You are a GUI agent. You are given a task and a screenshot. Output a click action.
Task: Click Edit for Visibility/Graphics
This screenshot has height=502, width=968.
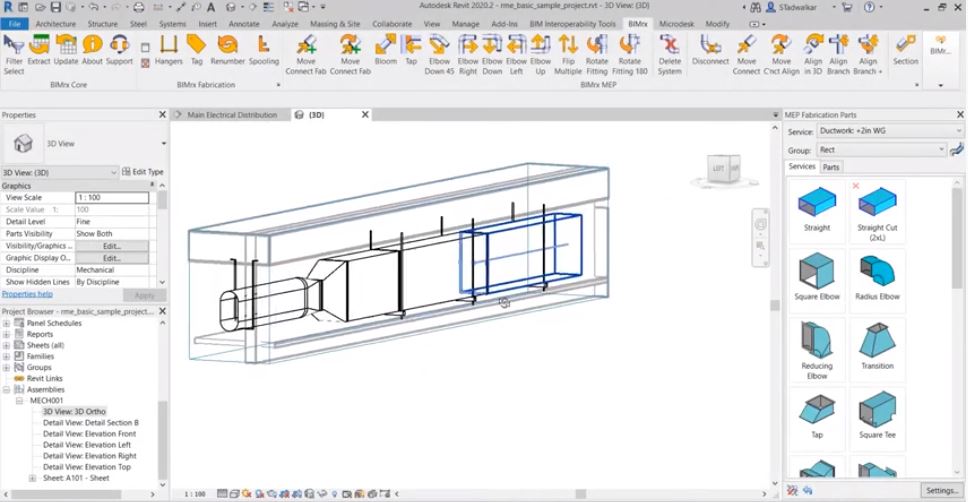[x=112, y=246]
